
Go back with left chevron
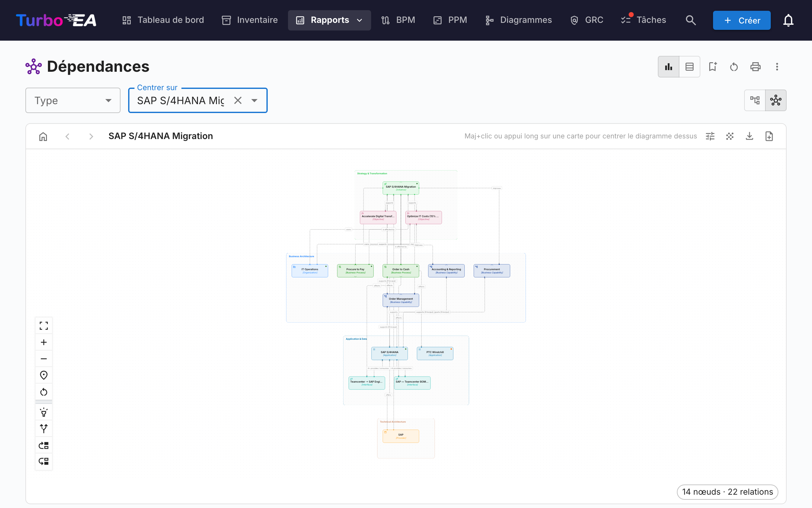pyautogui.click(x=68, y=137)
